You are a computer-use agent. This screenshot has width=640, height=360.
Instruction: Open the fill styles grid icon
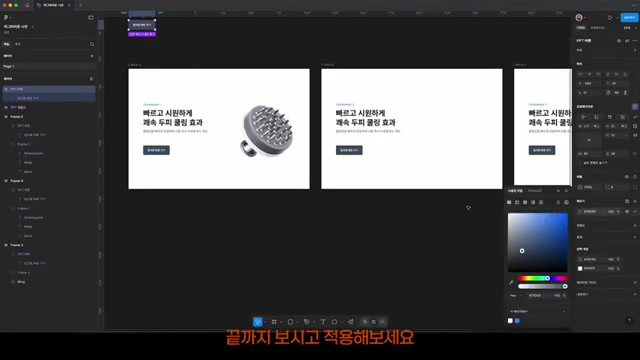[x=627, y=201]
